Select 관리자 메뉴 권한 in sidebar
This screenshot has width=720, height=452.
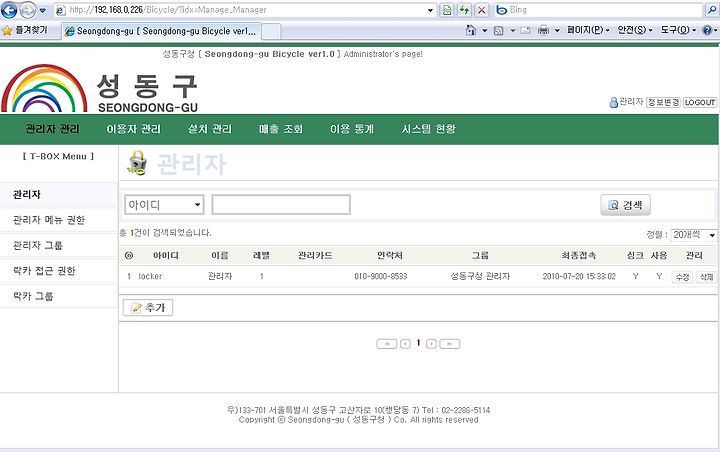(x=59, y=220)
